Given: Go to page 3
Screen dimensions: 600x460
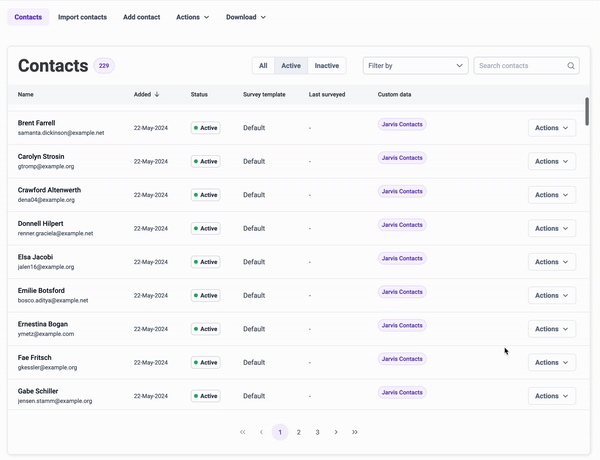Looking at the screenshot, I should tap(317, 432).
